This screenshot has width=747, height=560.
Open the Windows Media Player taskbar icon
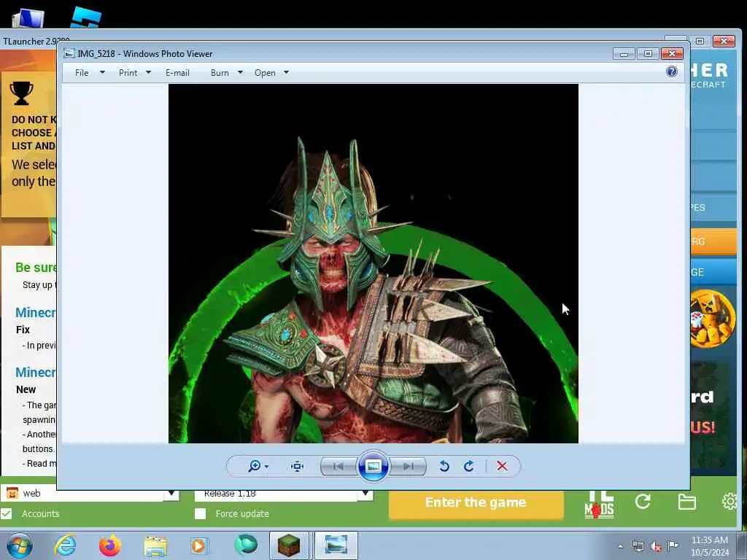tap(199, 545)
